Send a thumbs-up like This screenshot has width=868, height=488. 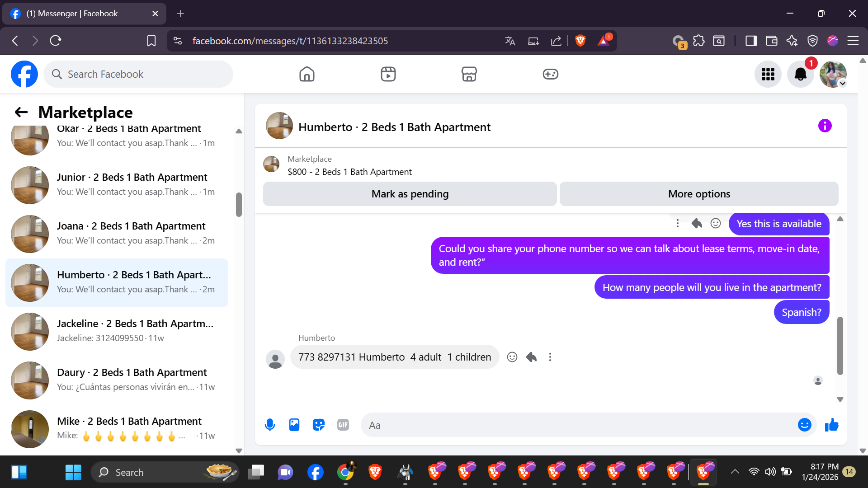click(x=831, y=425)
